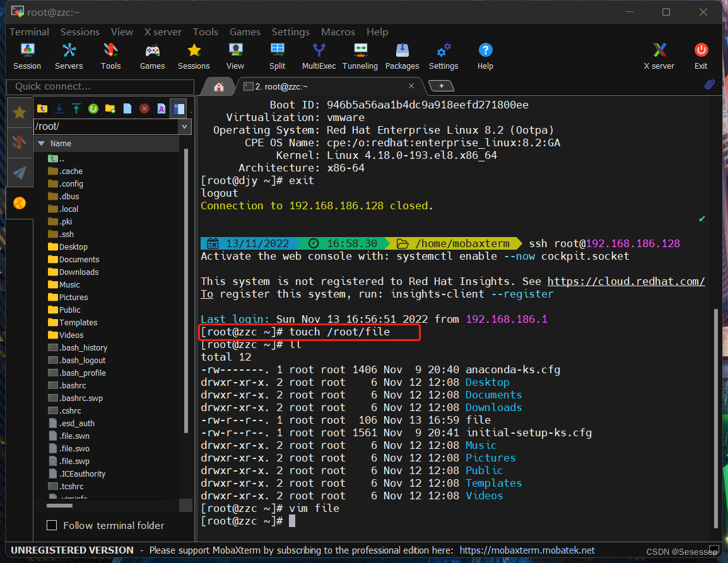728x563 pixels.
Task: Activate the MultiExec toolbar icon
Action: point(319,56)
